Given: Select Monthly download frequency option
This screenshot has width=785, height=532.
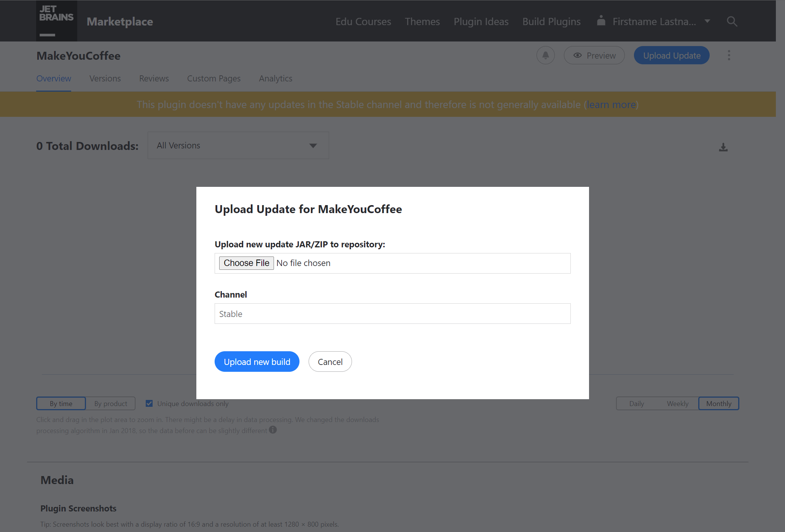Looking at the screenshot, I should [718, 403].
